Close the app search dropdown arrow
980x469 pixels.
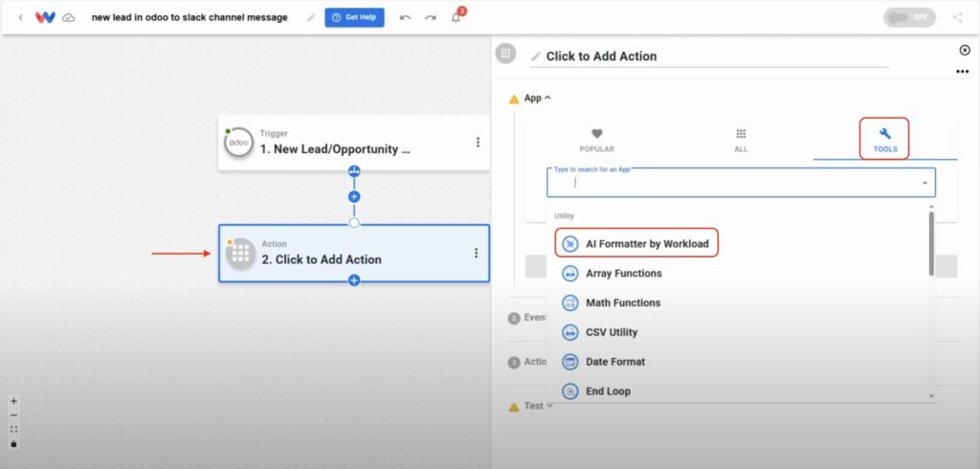click(924, 183)
